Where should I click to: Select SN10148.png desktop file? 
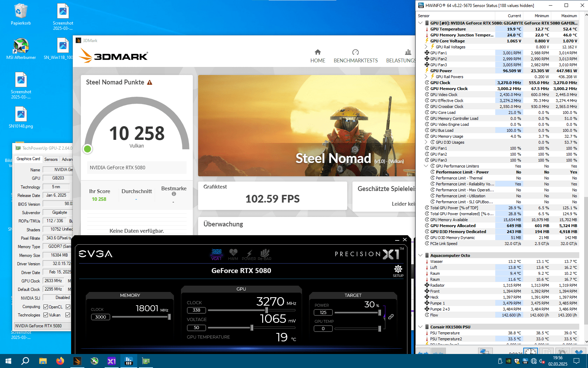point(21,117)
